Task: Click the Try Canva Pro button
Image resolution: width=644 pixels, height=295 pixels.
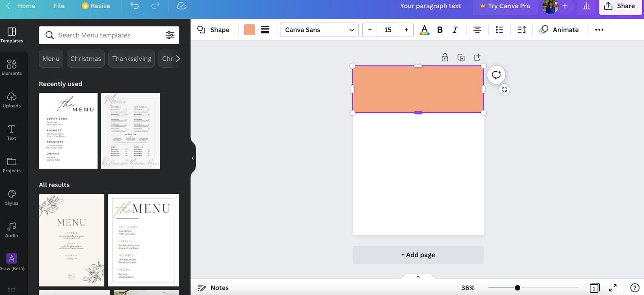Action: coord(505,6)
